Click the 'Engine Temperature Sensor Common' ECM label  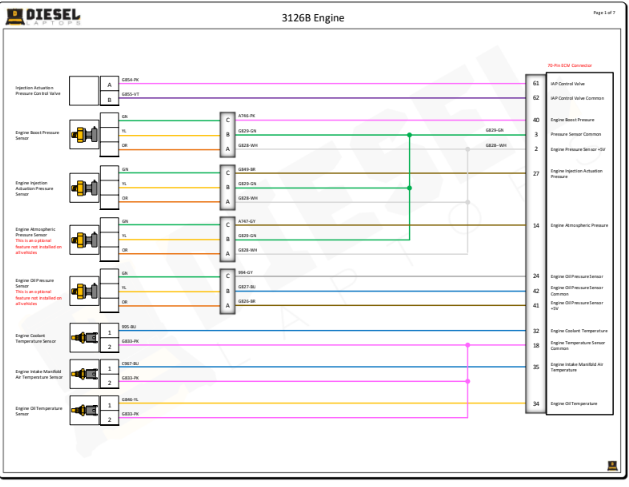click(x=578, y=345)
